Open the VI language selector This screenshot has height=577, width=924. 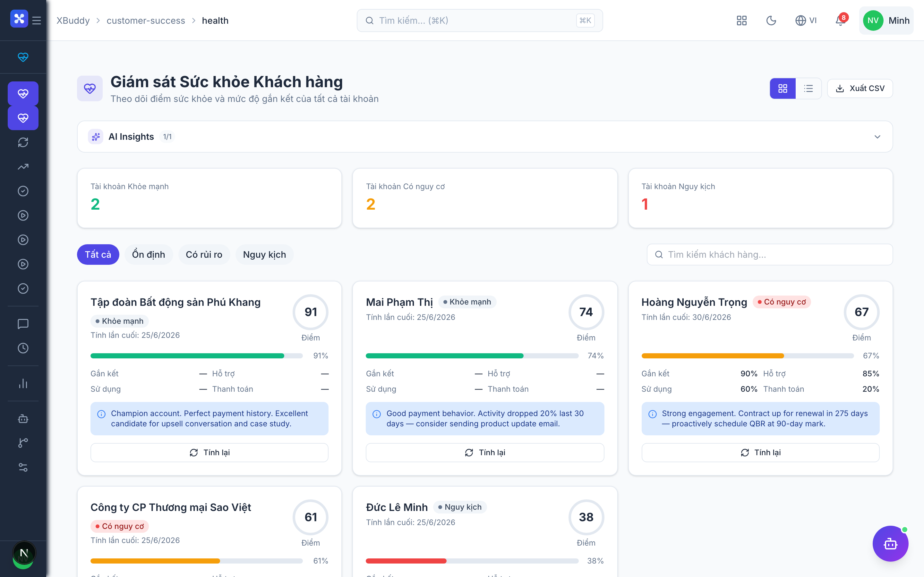[x=806, y=20]
